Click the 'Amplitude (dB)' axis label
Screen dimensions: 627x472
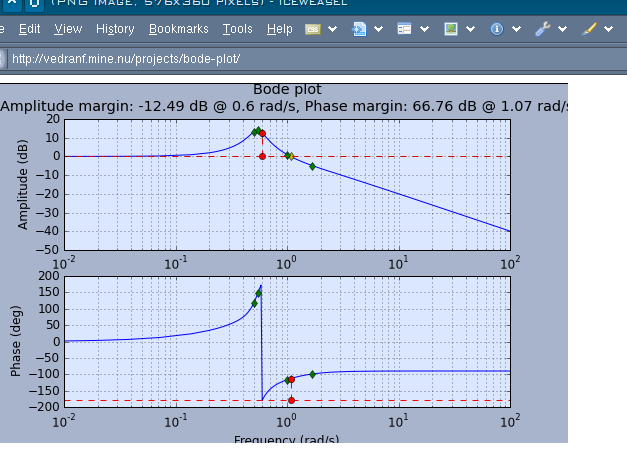23,184
